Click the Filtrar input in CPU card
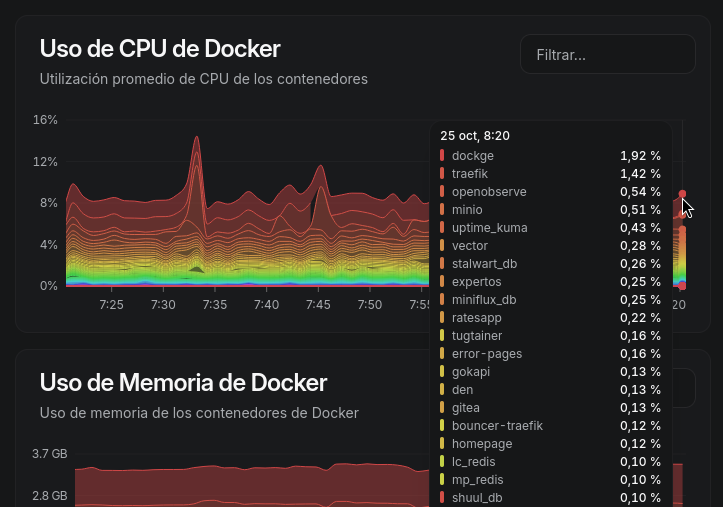The width and height of the screenshot is (723, 507). 607,54
